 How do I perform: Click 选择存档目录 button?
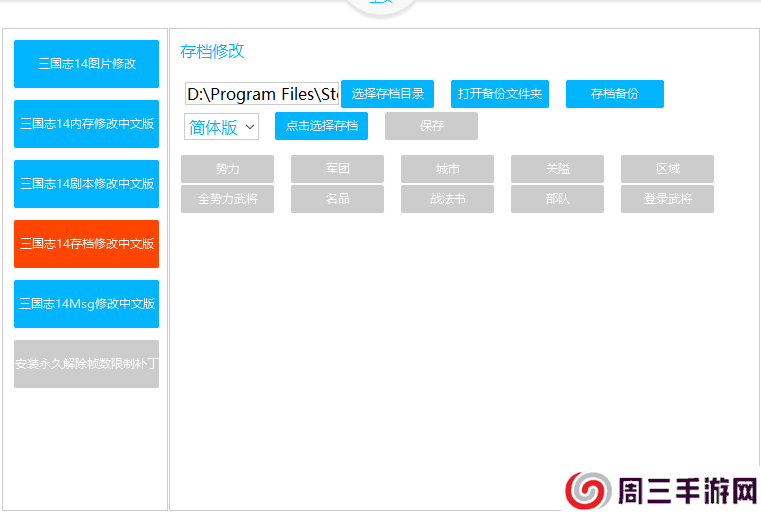[387, 94]
